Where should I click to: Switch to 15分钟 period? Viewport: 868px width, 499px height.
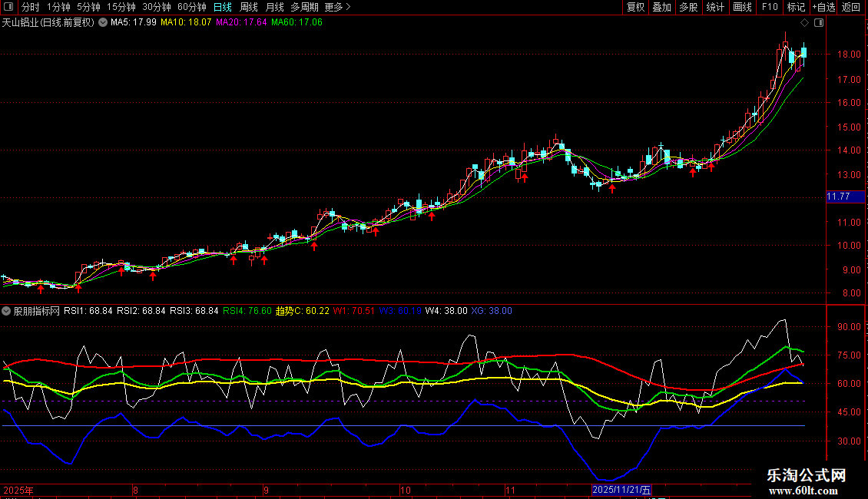(121, 7)
